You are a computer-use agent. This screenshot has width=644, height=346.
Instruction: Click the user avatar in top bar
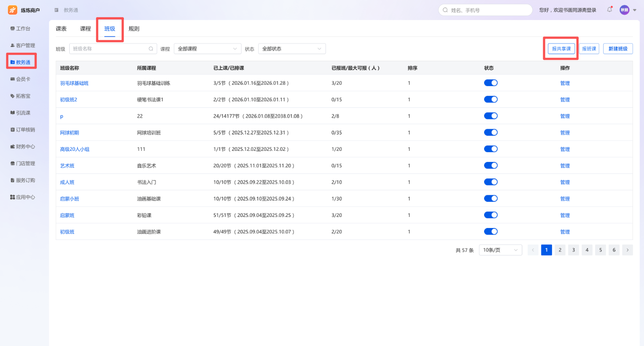[624, 10]
